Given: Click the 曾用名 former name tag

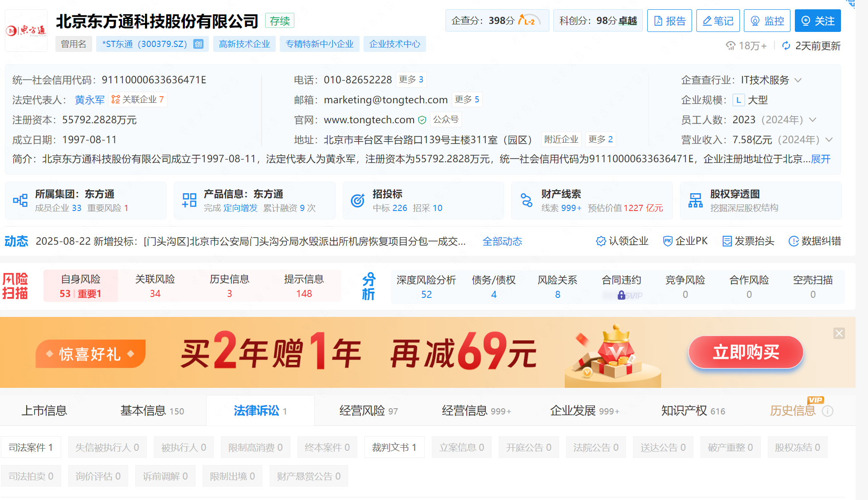Looking at the screenshot, I should coord(74,44).
